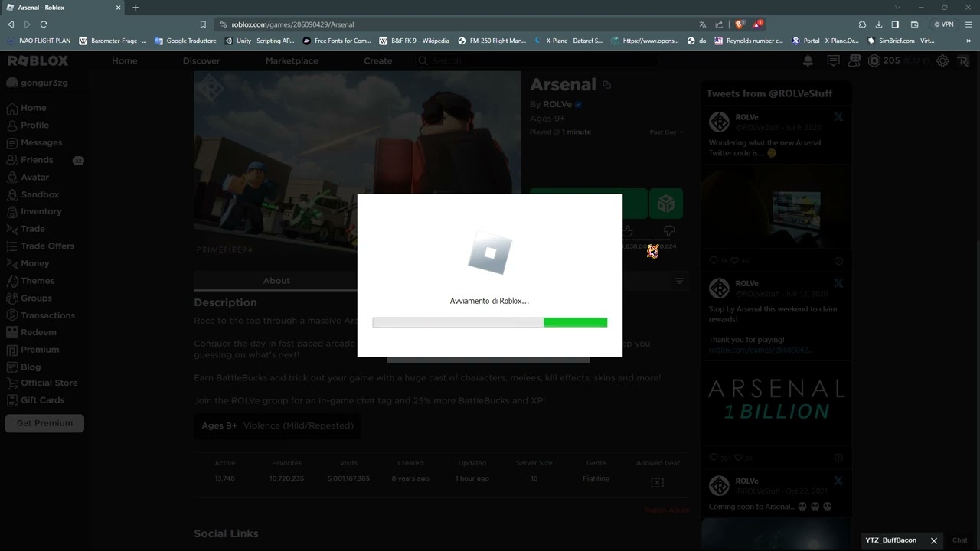
Task: Toggle the browser sidebar panel icon
Action: pyautogui.click(x=895, y=24)
